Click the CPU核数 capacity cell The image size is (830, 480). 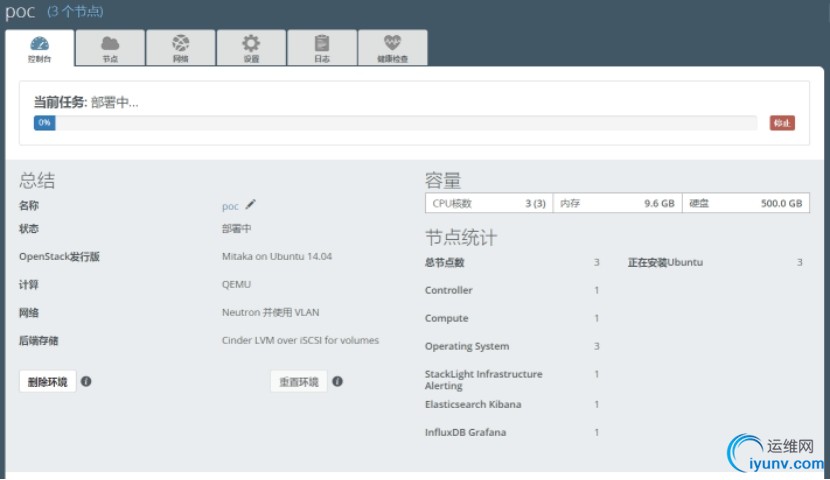489,203
